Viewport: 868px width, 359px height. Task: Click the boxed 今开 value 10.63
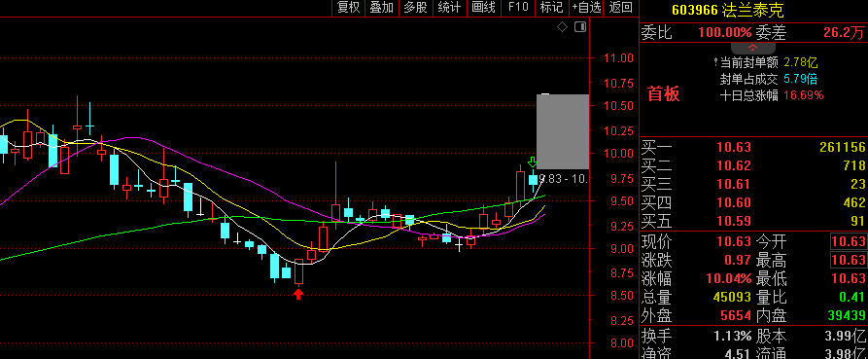[x=848, y=241]
